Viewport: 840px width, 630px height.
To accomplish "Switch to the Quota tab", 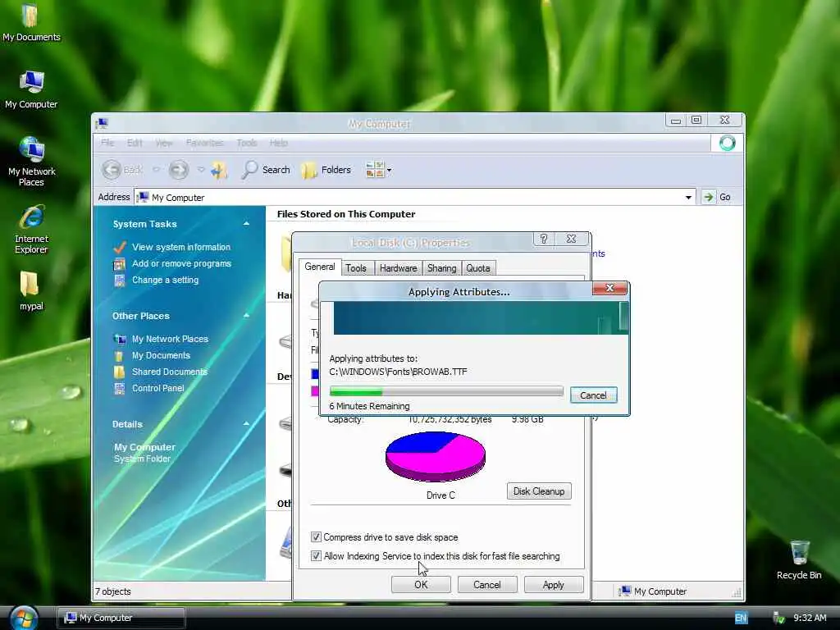I will click(x=478, y=268).
